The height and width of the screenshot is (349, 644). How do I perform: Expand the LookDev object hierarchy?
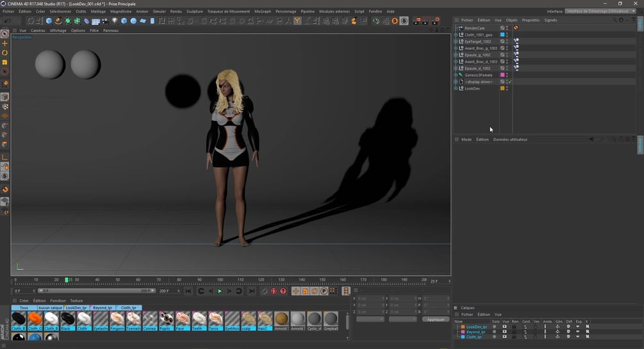pos(456,88)
